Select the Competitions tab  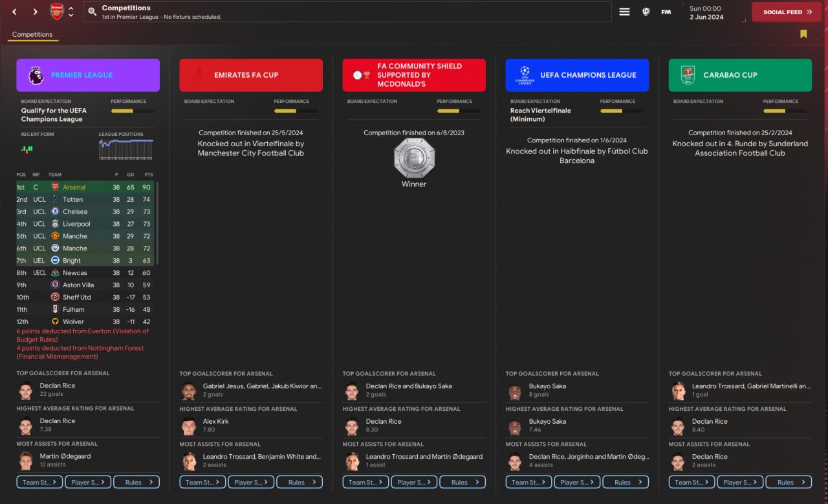tap(32, 34)
